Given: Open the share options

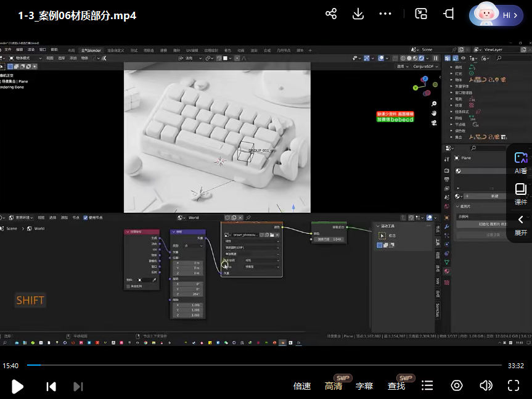Looking at the screenshot, I should (x=331, y=14).
